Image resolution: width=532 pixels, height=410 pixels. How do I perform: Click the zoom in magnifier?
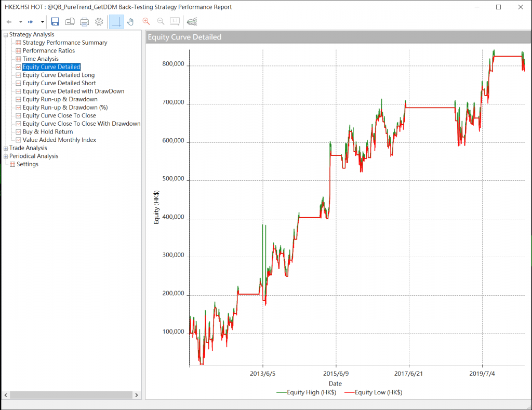[146, 22]
